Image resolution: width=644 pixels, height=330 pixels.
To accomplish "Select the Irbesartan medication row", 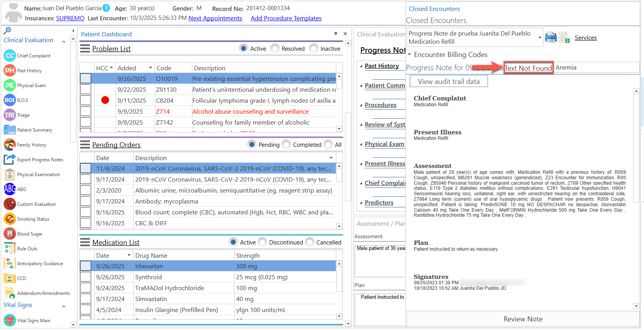I will tap(208, 266).
